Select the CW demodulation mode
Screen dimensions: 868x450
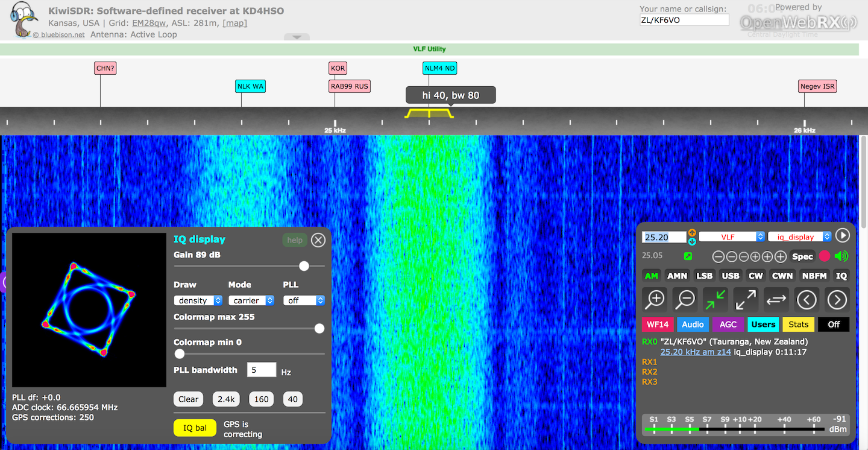[755, 276]
